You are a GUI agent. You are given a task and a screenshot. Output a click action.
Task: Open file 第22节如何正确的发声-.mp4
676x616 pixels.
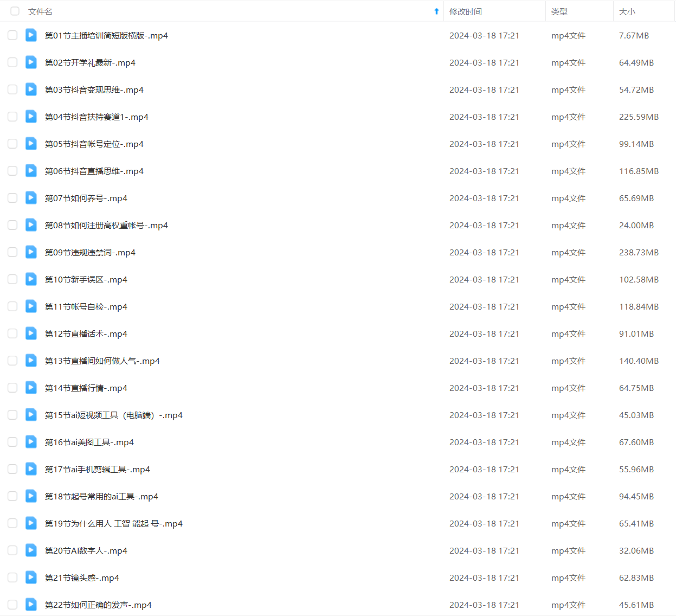98,605
